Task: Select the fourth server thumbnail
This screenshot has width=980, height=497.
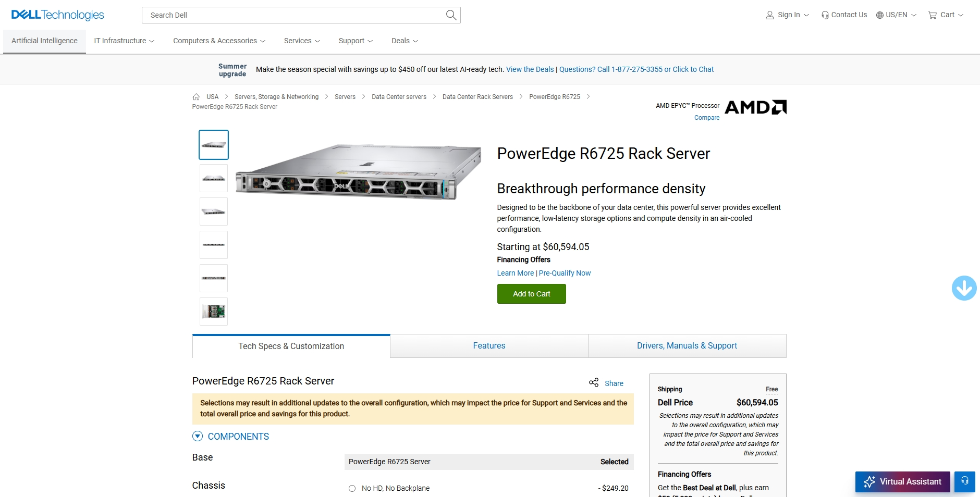Action: (x=214, y=245)
